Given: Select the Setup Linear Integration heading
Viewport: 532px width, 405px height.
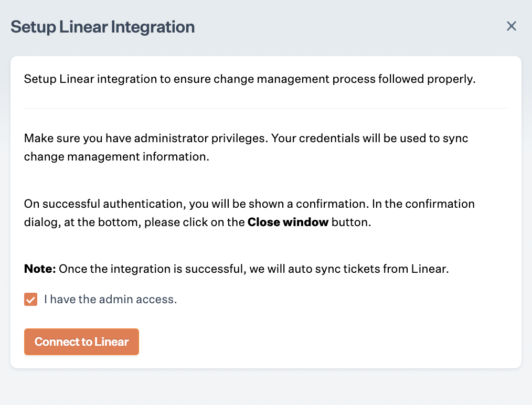Looking at the screenshot, I should tap(103, 27).
